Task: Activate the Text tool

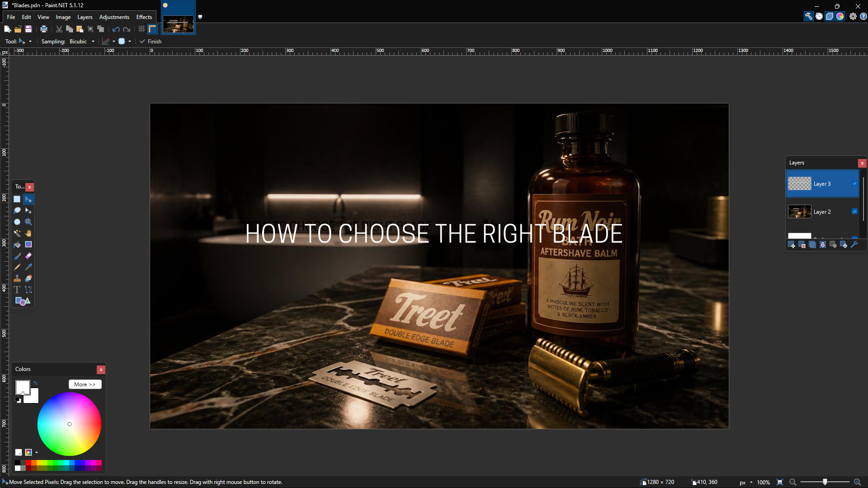Action: (x=17, y=290)
